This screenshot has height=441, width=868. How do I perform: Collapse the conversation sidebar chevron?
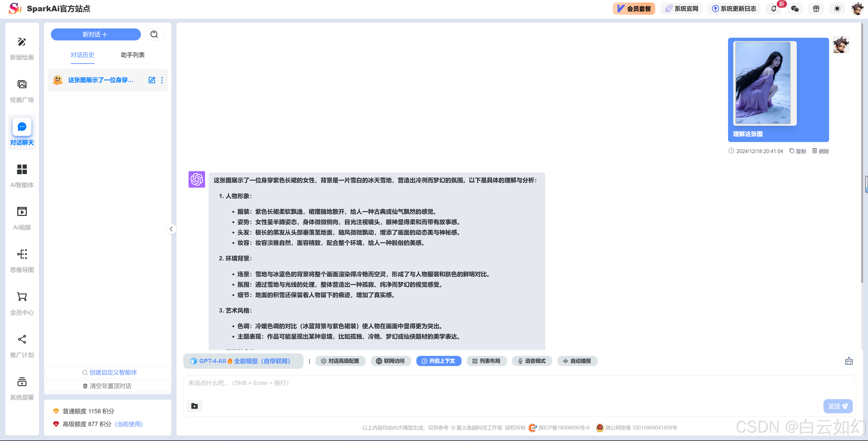tap(171, 229)
